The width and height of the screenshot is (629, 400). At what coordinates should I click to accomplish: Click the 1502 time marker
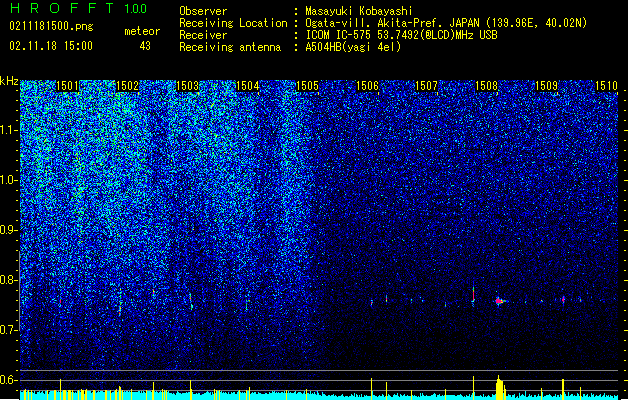coord(127,86)
